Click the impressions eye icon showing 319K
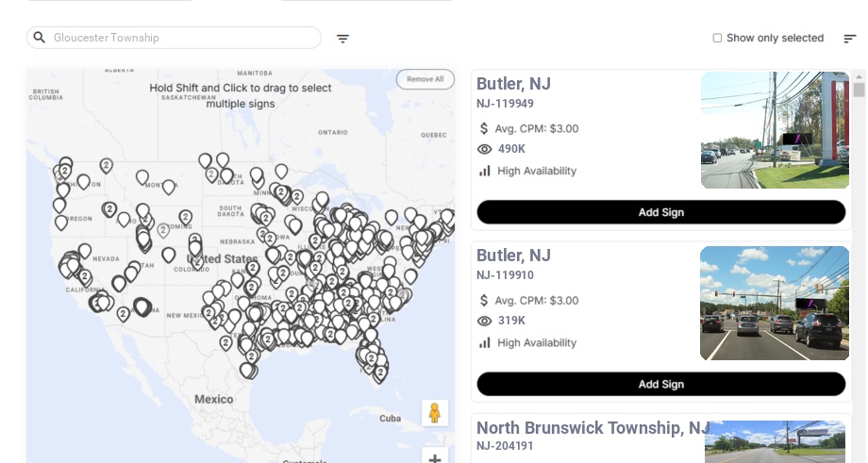868x463 pixels. click(485, 321)
